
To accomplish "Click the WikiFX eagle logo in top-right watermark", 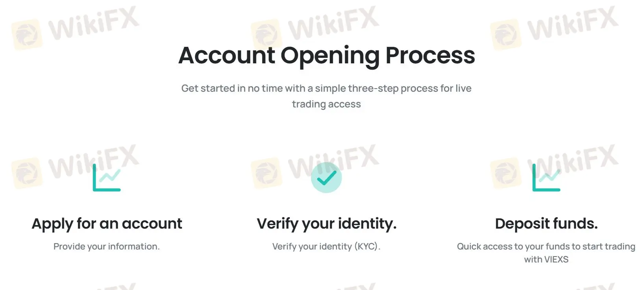I will (x=506, y=35).
